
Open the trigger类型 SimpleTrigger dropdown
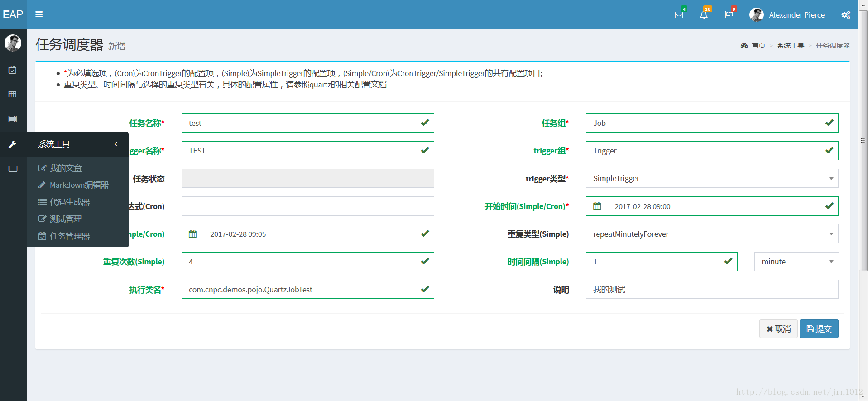[712, 178]
